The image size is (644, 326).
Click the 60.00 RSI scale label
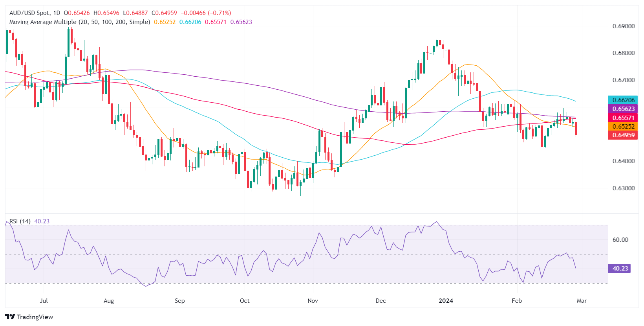tap(620, 240)
